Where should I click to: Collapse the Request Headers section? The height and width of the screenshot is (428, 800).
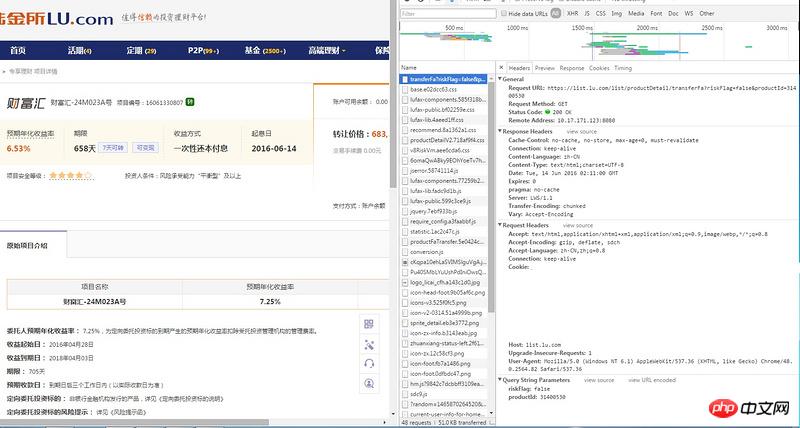pyautogui.click(x=500, y=225)
